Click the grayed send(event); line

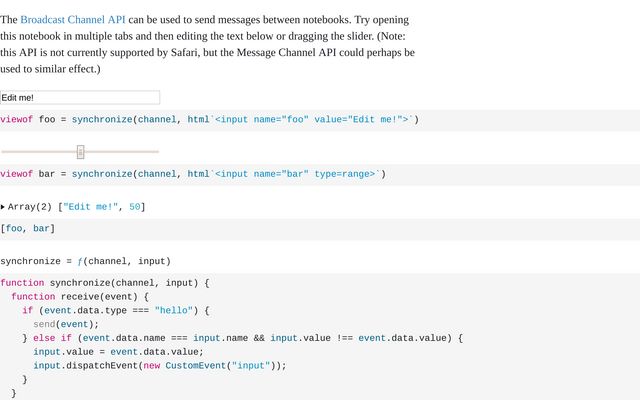pos(66,324)
